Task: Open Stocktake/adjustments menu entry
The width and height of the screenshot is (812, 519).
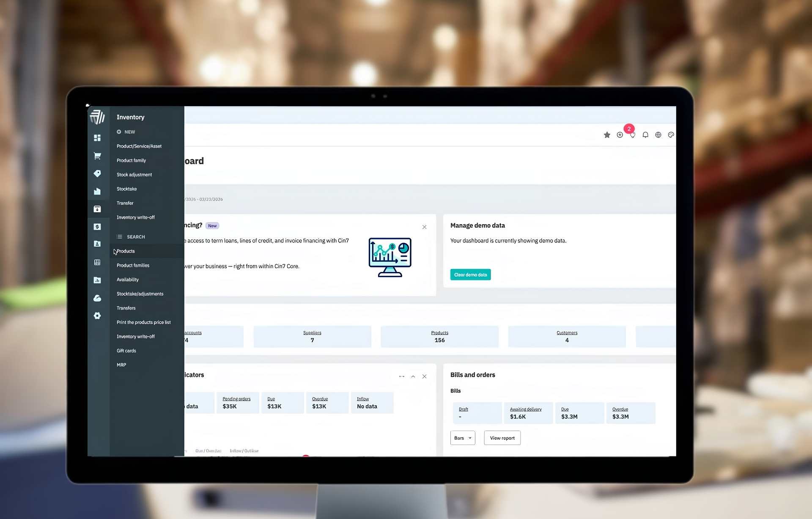Action: click(140, 294)
